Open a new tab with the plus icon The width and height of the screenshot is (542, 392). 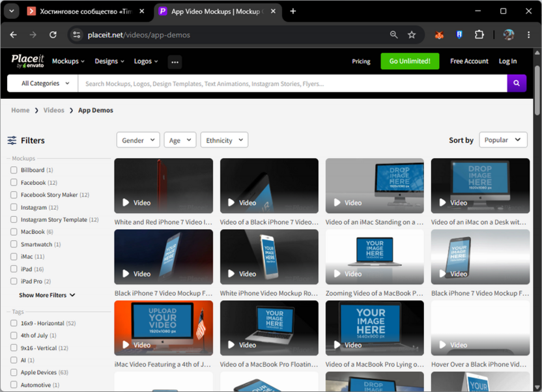pyautogui.click(x=292, y=11)
